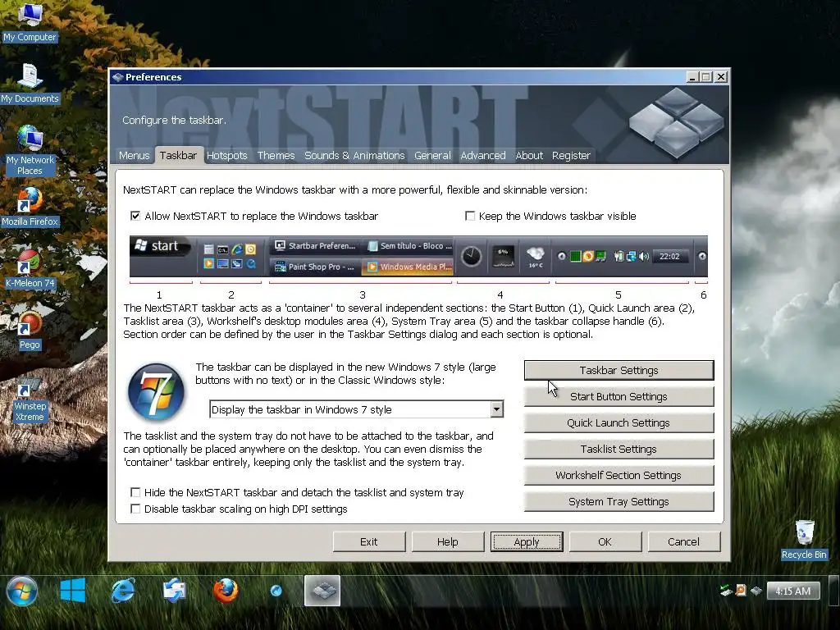The image size is (840, 630).
Task: Select the NextSTART Preferences taskbar button
Action: pyautogui.click(x=322, y=591)
